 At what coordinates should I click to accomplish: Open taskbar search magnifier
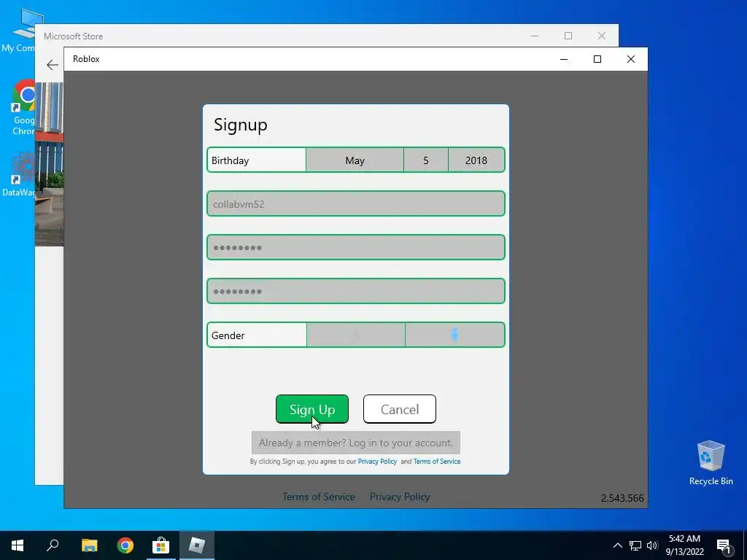tap(53, 545)
